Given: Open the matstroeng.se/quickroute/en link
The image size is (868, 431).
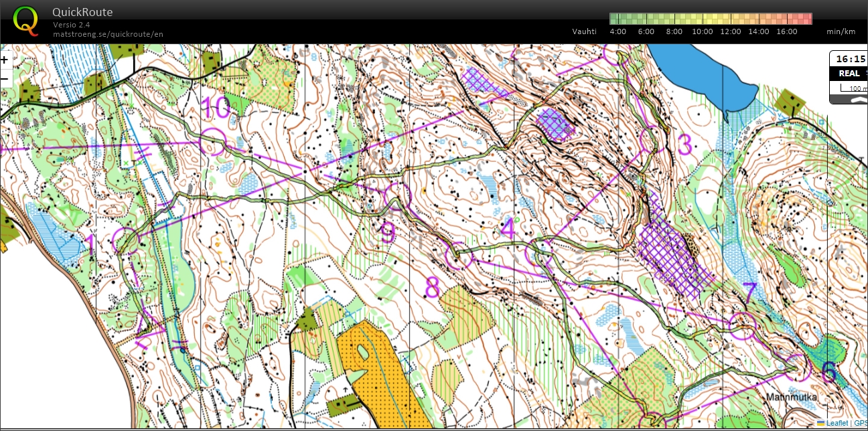Looking at the screenshot, I should pyautogui.click(x=108, y=34).
